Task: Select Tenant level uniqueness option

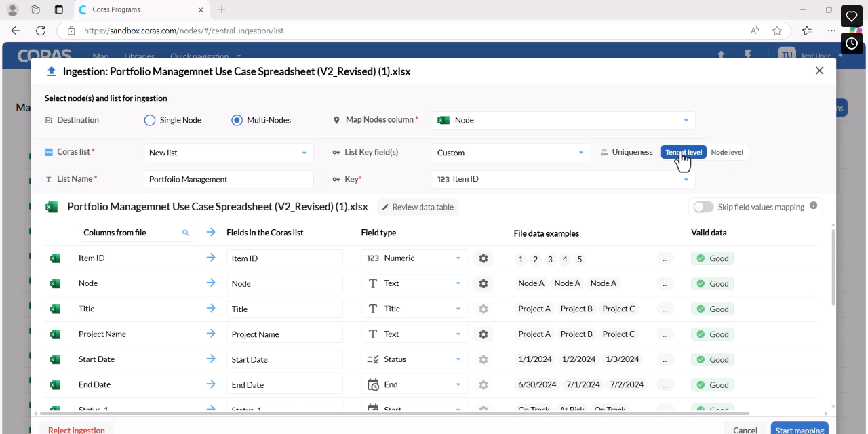Action: tap(684, 153)
